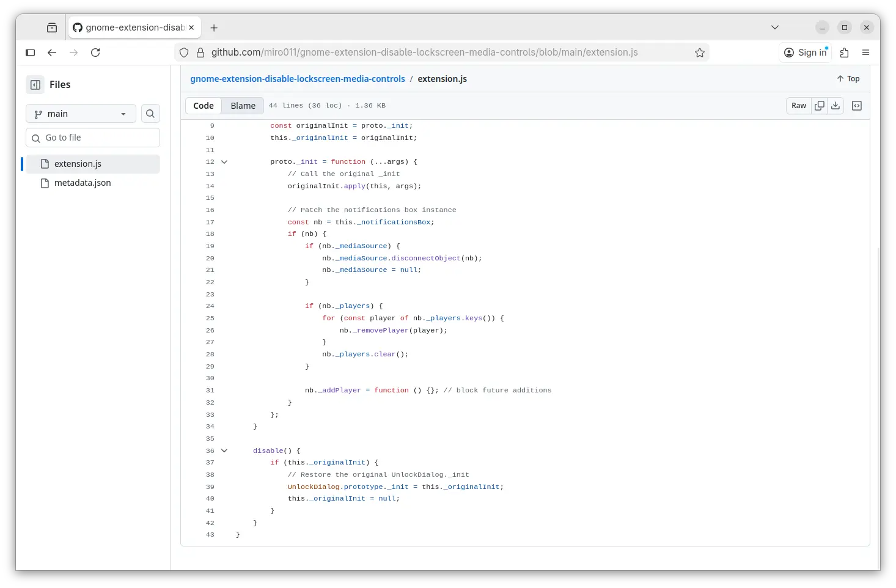This screenshot has height=588, width=896.
Task: Switch to Blame view
Action: (243, 106)
